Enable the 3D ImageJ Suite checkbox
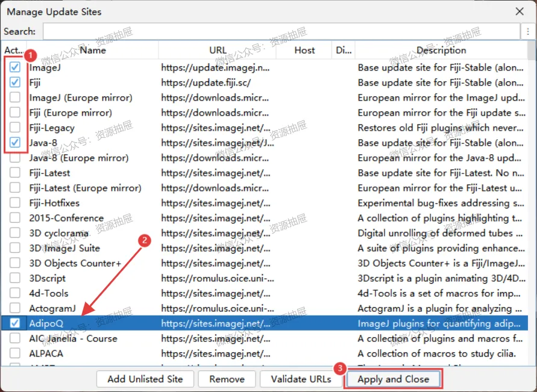Screen dimensions: 537x392 click(14, 248)
